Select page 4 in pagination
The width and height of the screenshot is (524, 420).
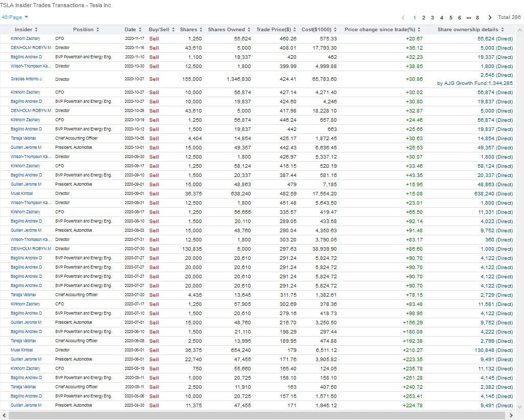pyautogui.click(x=442, y=18)
